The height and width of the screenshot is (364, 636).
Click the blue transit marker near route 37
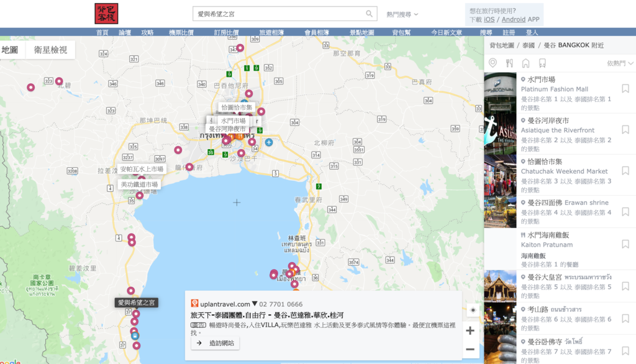pyautogui.click(x=135, y=336)
